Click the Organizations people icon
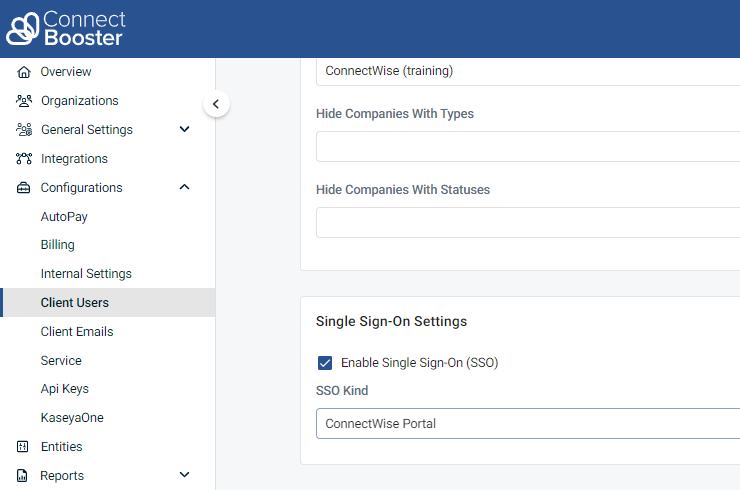This screenshot has width=740, height=490. (x=24, y=101)
